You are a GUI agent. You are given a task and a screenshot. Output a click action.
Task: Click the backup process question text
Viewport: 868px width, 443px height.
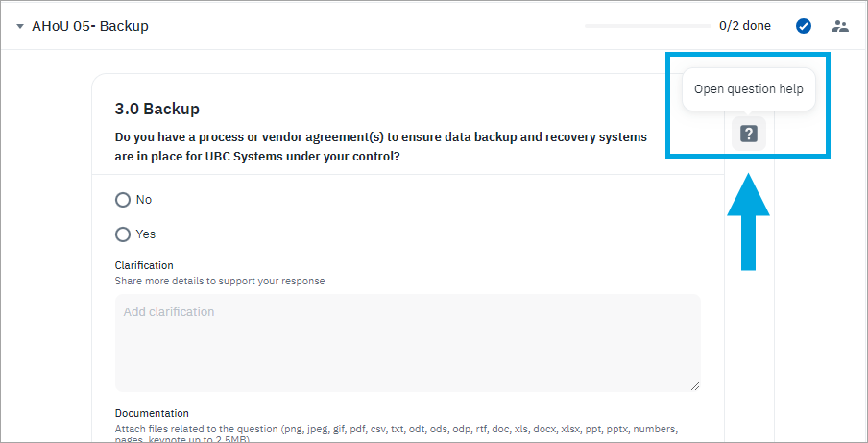tap(380, 146)
